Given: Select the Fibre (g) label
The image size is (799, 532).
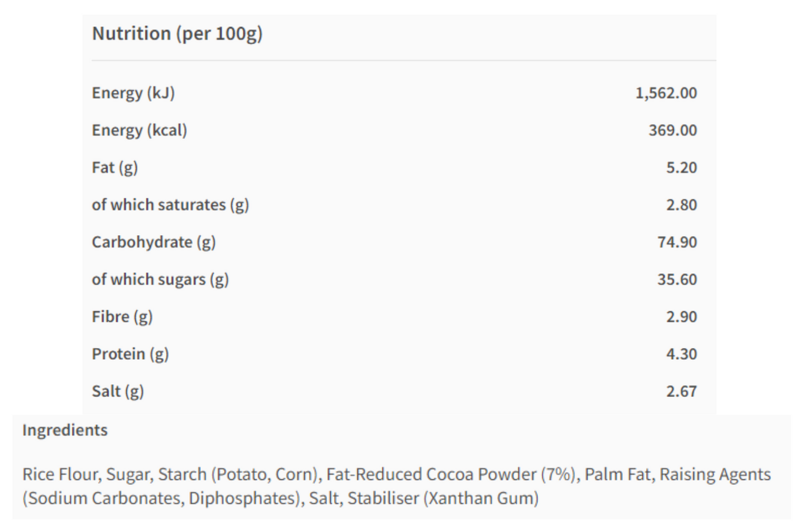Looking at the screenshot, I should [x=122, y=317].
